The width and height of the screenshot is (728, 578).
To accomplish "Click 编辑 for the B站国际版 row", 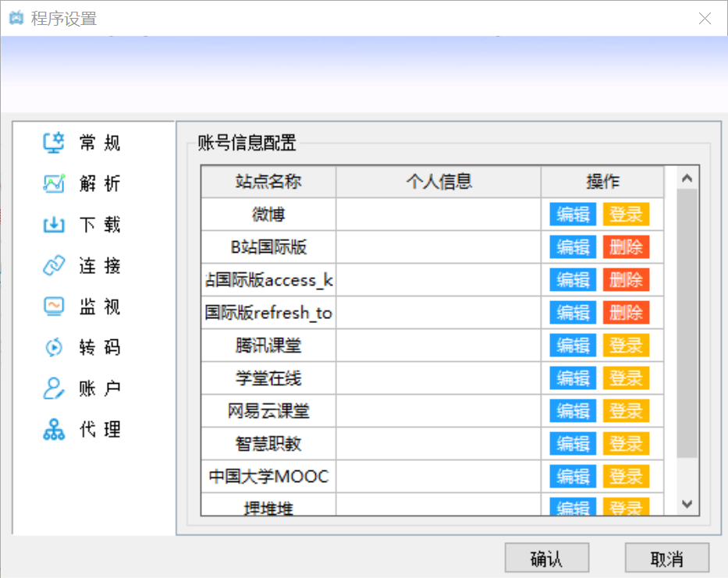I will (x=573, y=247).
